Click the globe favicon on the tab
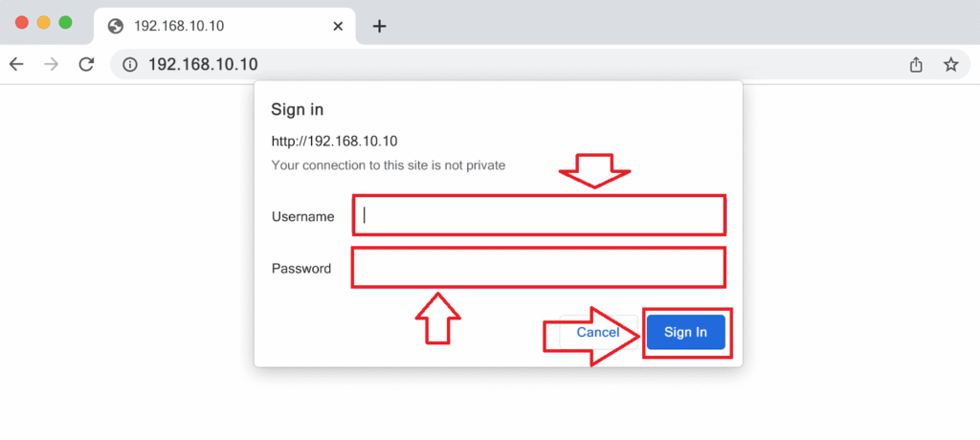 click(x=116, y=26)
